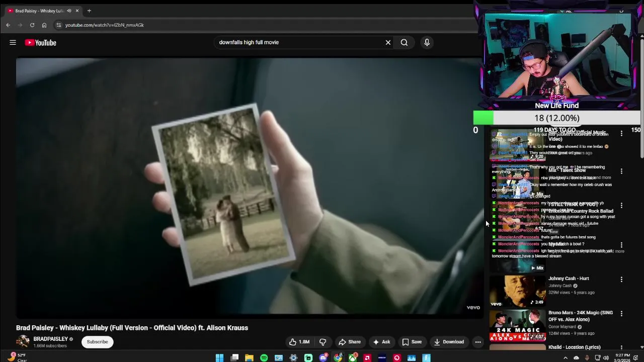Open options for the My Mix item
The height and width of the screenshot is (362, 644).
pyautogui.click(x=621, y=245)
